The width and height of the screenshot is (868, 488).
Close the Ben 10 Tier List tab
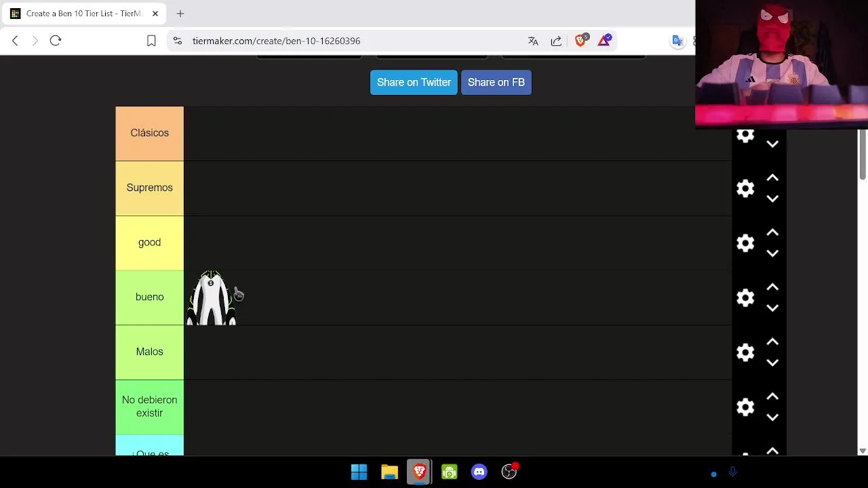(155, 14)
